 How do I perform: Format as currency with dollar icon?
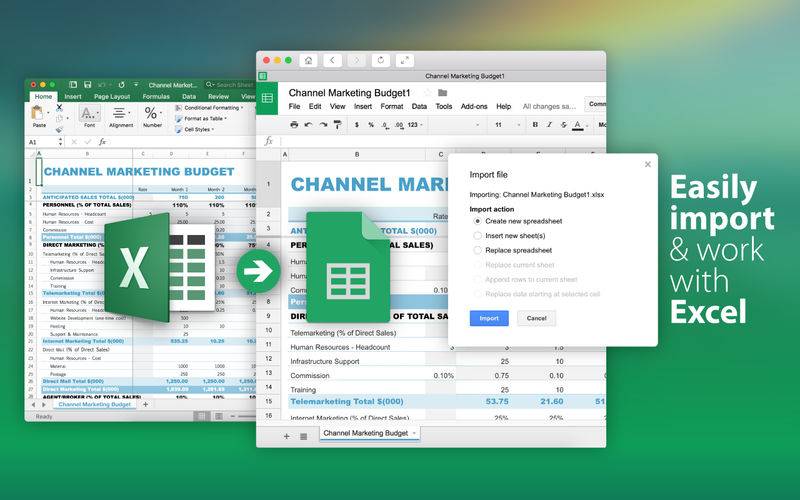point(357,124)
